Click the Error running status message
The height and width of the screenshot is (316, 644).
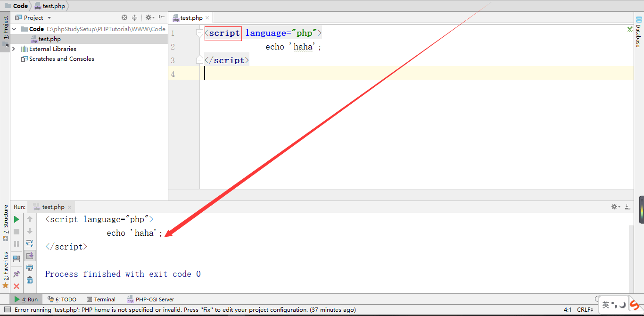pos(185,310)
